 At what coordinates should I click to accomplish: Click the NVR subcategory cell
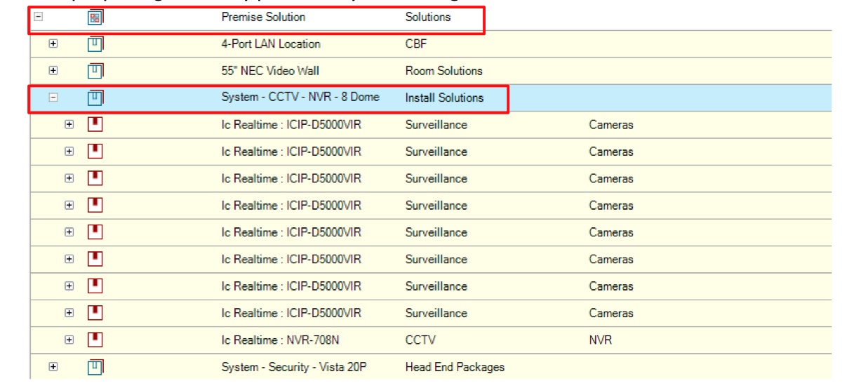coord(601,340)
